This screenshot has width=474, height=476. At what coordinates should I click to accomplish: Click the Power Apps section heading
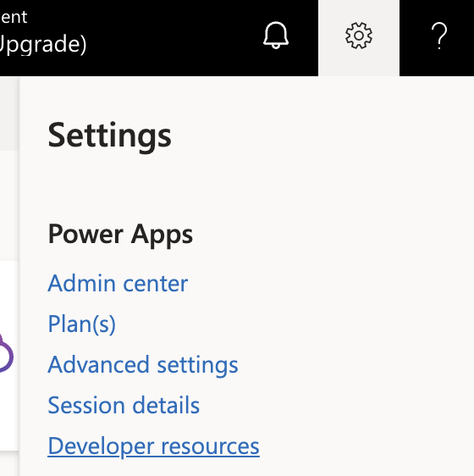(x=120, y=235)
